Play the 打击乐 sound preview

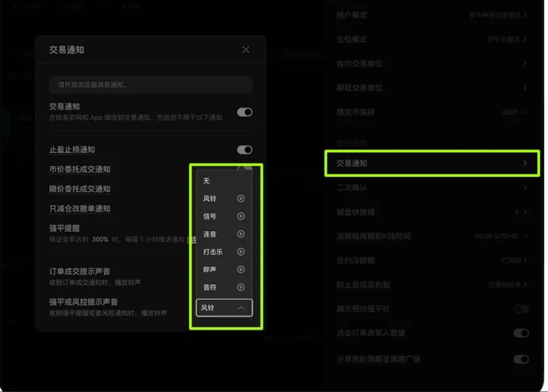241,251
